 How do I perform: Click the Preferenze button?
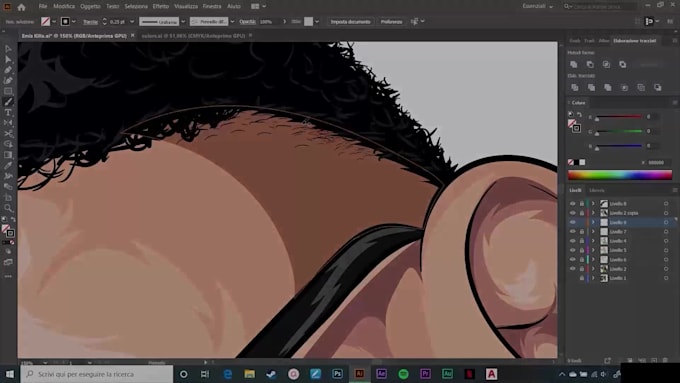(392, 22)
